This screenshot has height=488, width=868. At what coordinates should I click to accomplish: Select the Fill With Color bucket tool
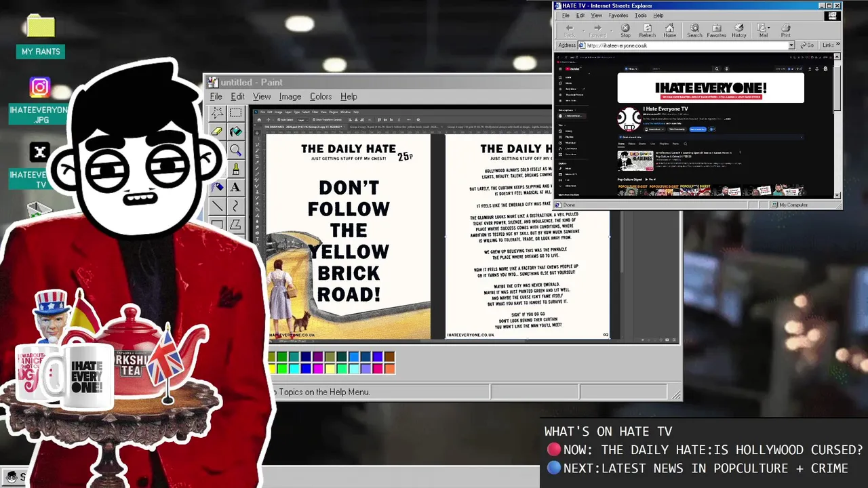pyautogui.click(x=235, y=131)
